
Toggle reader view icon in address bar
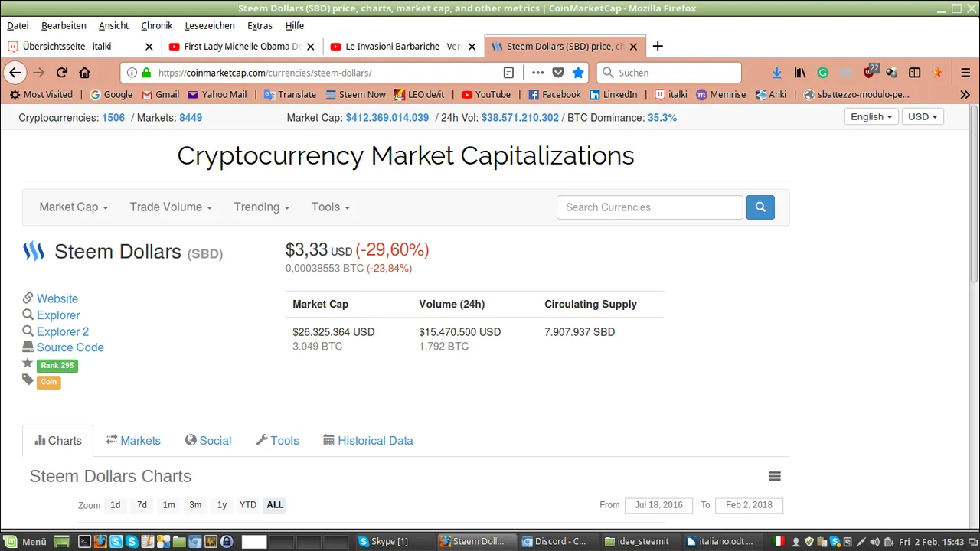pyautogui.click(x=508, y=73)
